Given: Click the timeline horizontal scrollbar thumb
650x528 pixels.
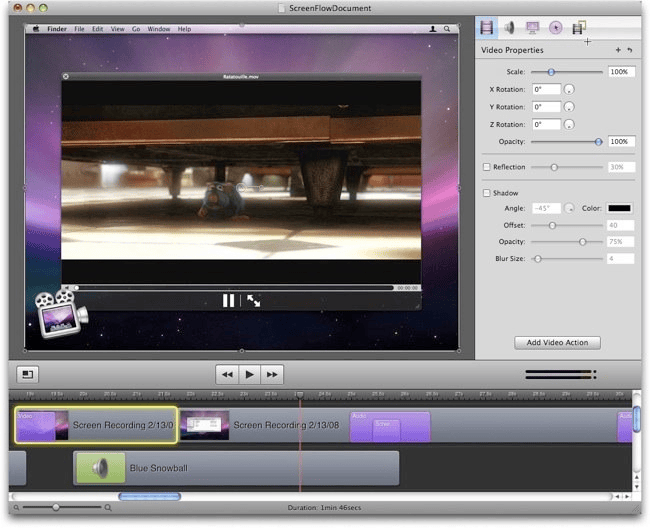Looking at the screenshot, I should point(150,497).
